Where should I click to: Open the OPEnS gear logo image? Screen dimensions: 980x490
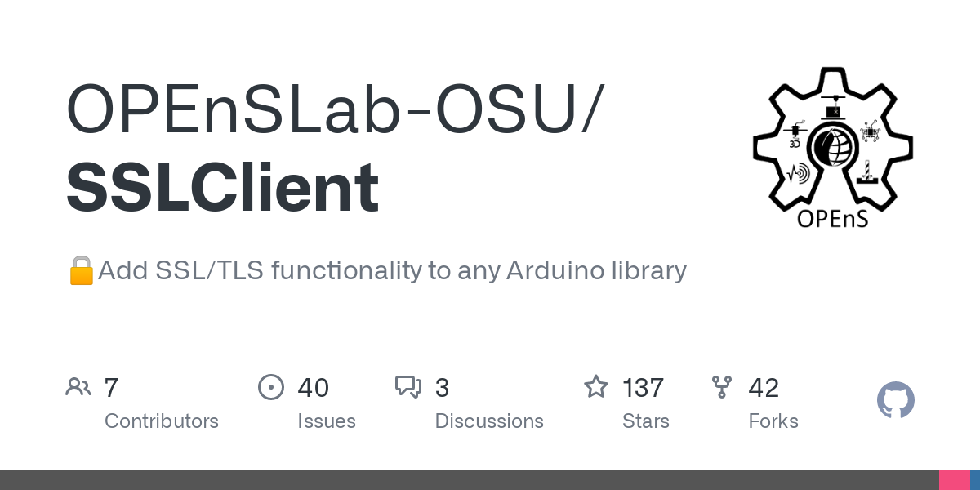click(x=833, y=147)
